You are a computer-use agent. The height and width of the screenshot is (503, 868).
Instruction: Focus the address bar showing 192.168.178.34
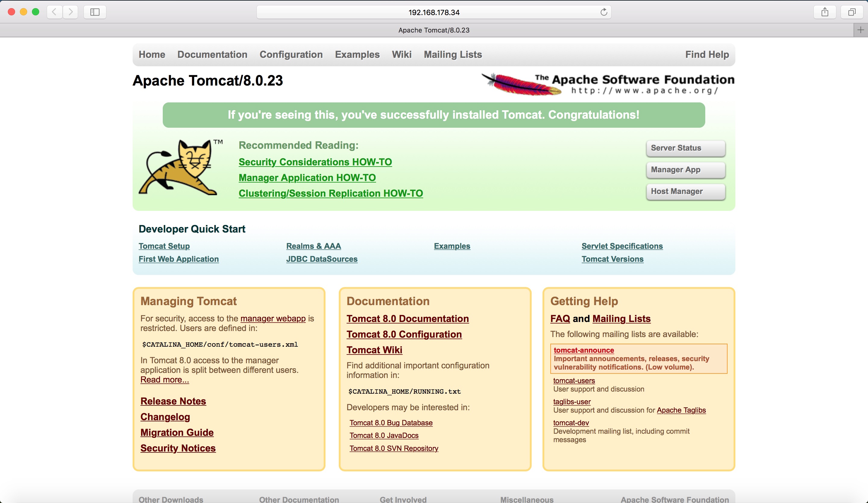(x=434, y=12)
